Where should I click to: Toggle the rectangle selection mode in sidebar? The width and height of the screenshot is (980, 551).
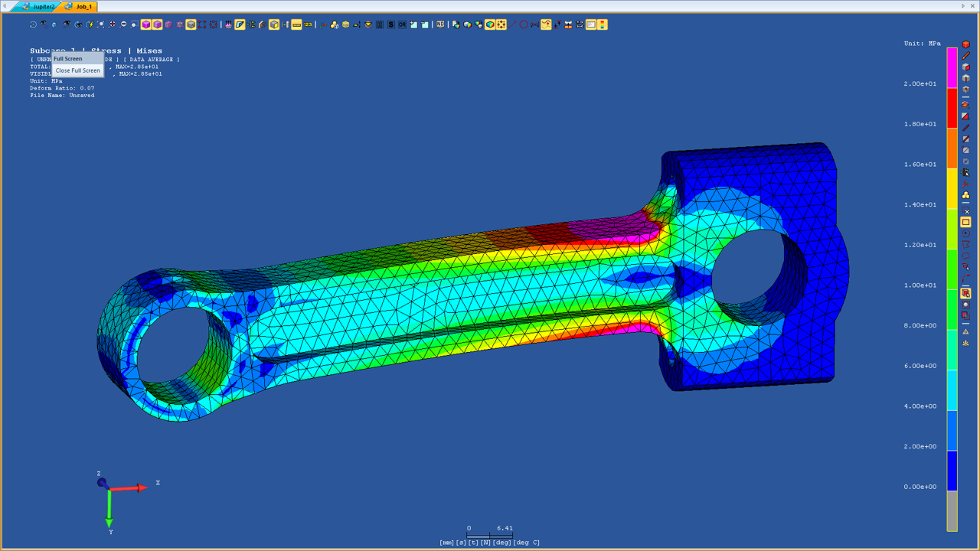pos(965,222)
